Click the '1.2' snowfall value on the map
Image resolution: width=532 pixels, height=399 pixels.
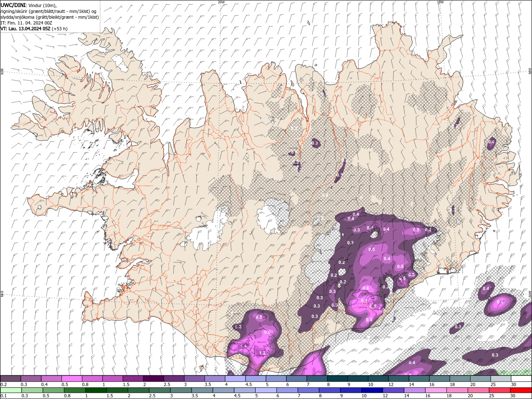262,353
